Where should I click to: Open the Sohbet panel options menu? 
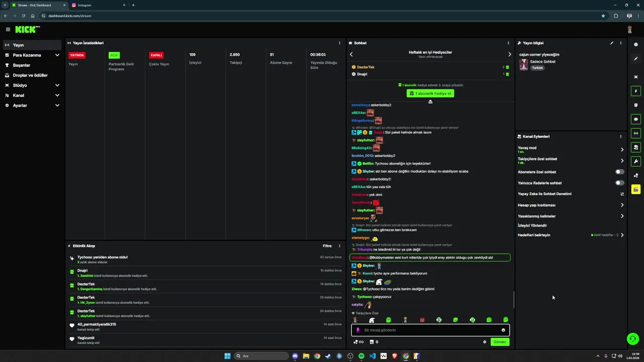click(508, 43)
